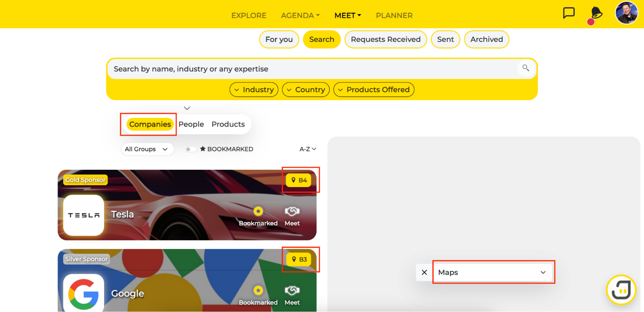Open the Archived tab
Viewport: 644px width, 312px height.
[x=486, y=39]
